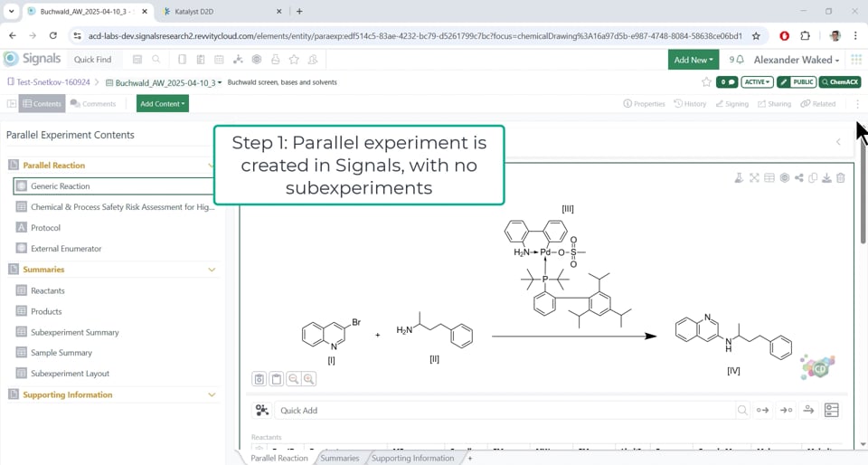Collapse the Supporting Information section chevron
868x465 pixels.
212,394
